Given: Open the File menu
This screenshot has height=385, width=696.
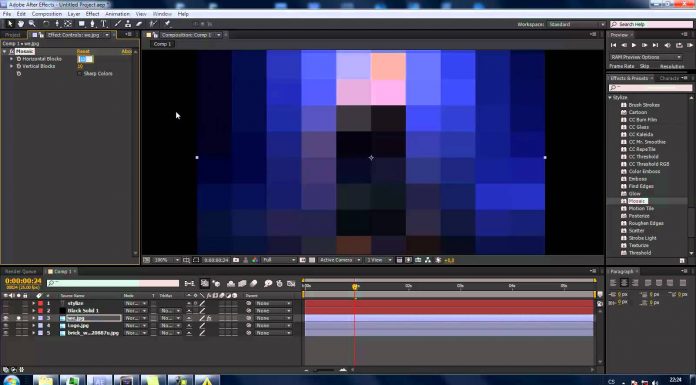Looking at the screenshot, I should [7, 14].
